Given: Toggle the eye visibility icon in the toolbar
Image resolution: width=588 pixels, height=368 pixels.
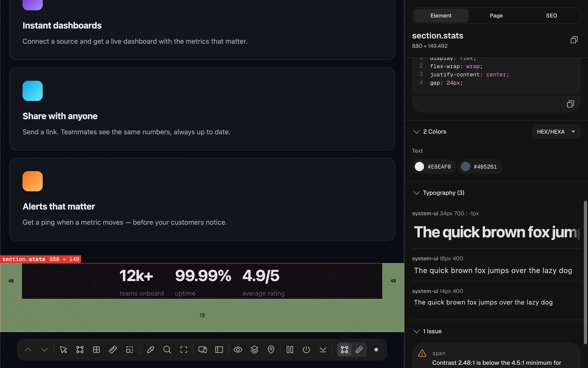Looking at the screenshot, I should point(238,350).
